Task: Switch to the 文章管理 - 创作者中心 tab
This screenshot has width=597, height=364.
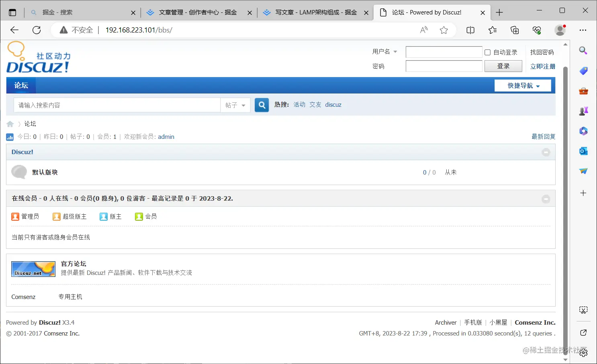Action: [x=199, y=12]
